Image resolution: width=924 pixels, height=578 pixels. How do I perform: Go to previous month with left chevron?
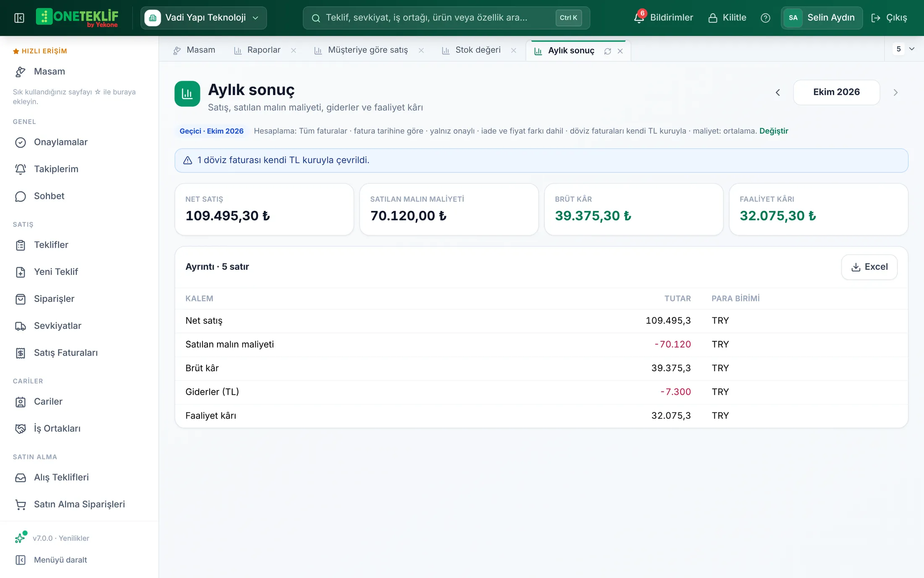click(x=777, y=92)
